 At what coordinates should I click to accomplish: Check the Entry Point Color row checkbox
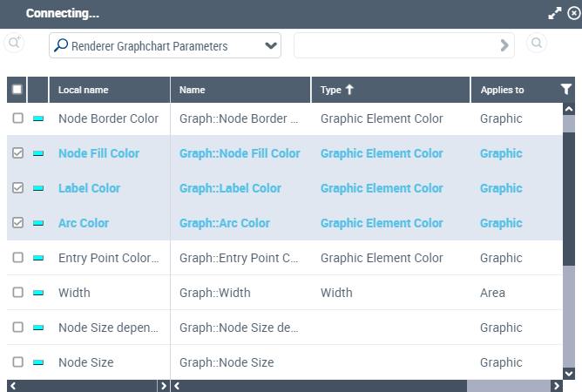[17, 258]
